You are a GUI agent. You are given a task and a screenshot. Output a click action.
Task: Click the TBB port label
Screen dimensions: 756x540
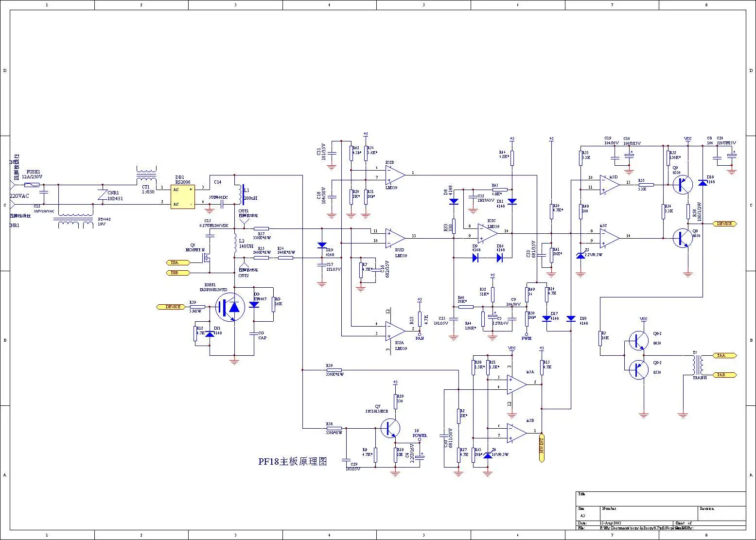(177, 273)
